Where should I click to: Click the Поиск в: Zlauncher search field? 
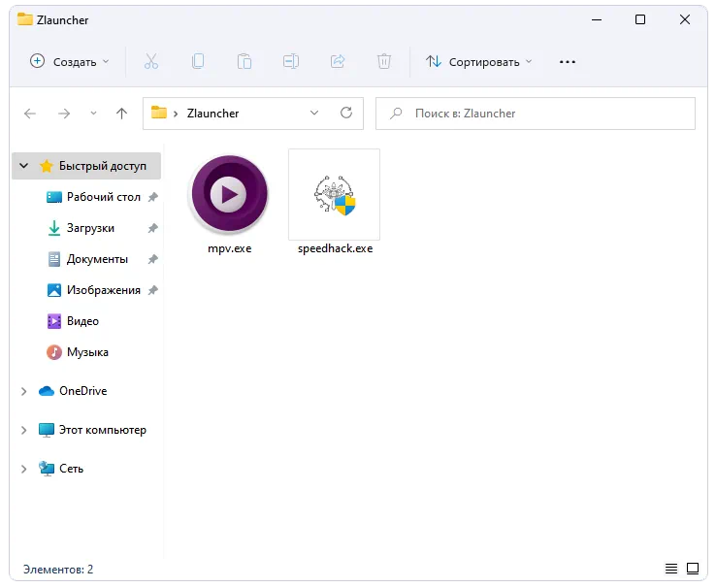[x=536, y=114]
